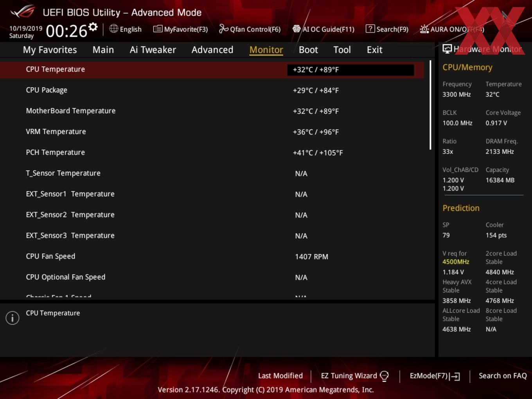The height and width of the screenshot is (399, 532).
Task: Select T_Sensor Temperature row
Action: 212,173
